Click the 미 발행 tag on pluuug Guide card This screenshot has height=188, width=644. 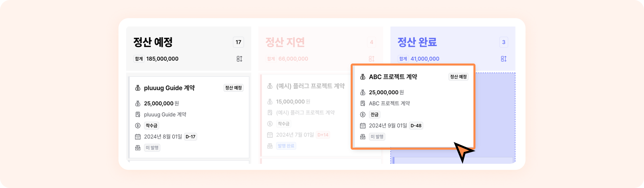(x=152, y=148)
